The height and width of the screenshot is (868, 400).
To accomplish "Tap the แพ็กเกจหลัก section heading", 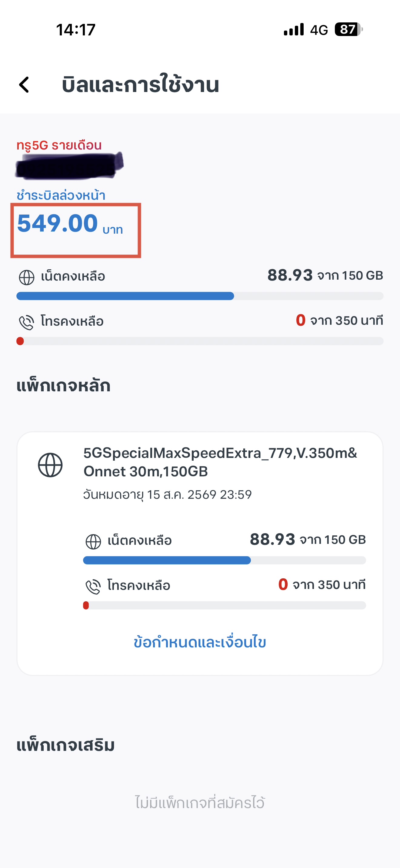I will point(63,386).
